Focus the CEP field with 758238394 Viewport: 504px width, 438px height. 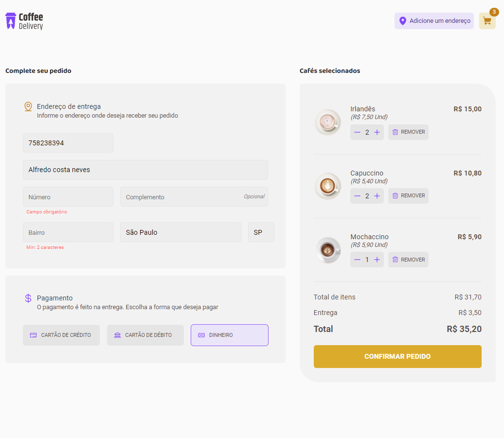coord(68,143)
